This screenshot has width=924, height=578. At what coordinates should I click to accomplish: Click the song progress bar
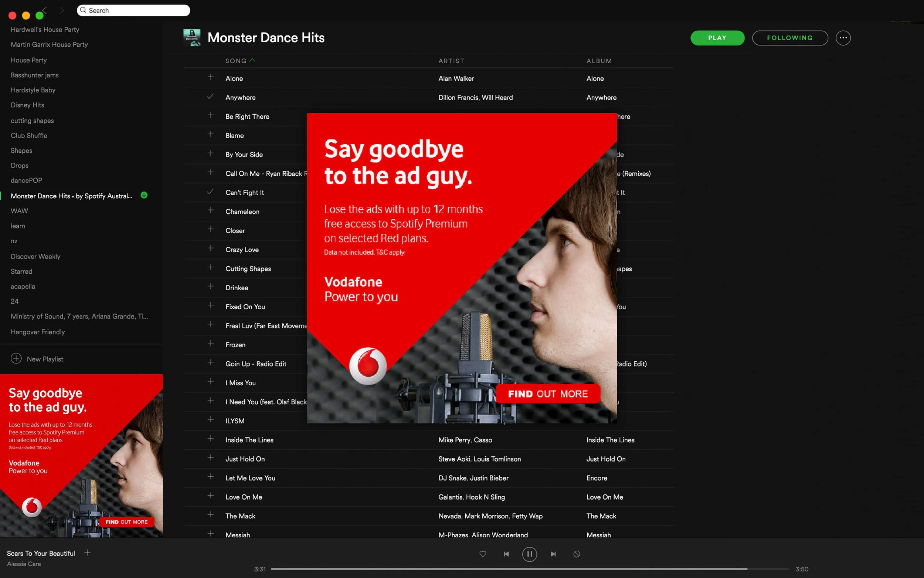[529, 569]
